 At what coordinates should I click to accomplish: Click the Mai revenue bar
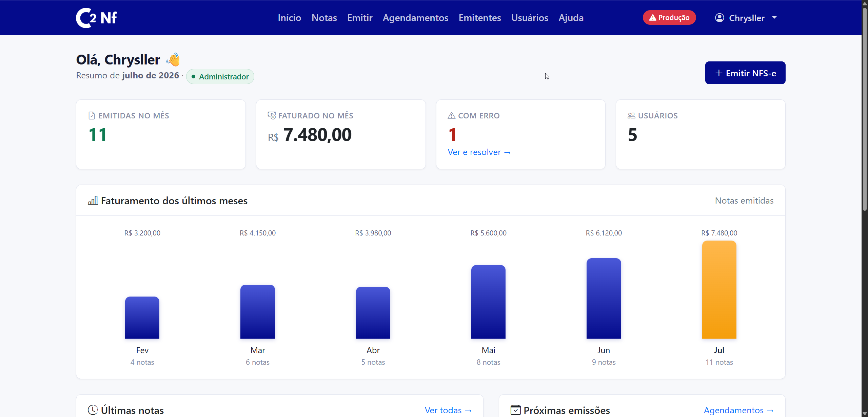click(488, 302)
